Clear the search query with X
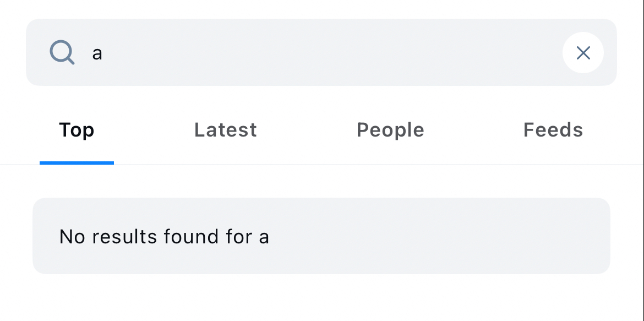 [x=583, y=53]
